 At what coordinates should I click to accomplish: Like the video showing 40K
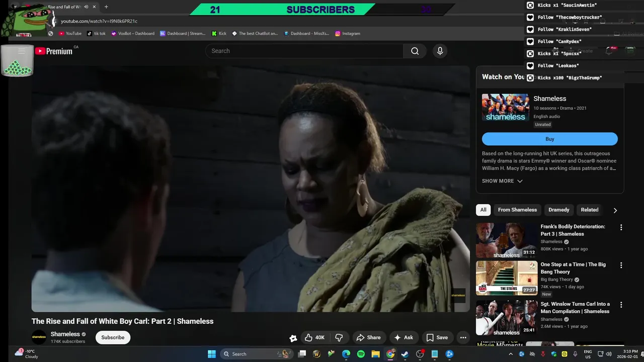pos(314,337)
